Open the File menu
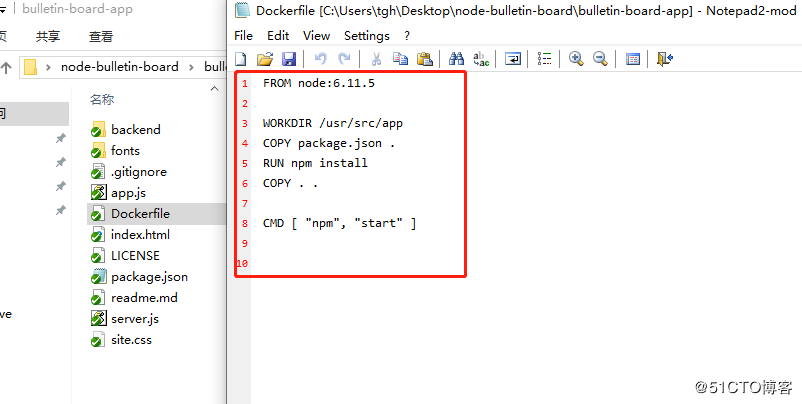802x404 pixels. 243,35
